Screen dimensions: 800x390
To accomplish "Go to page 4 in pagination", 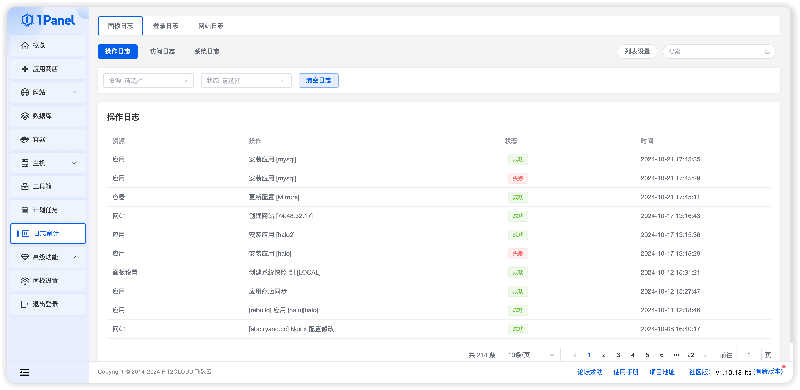I will pos(633,355).
